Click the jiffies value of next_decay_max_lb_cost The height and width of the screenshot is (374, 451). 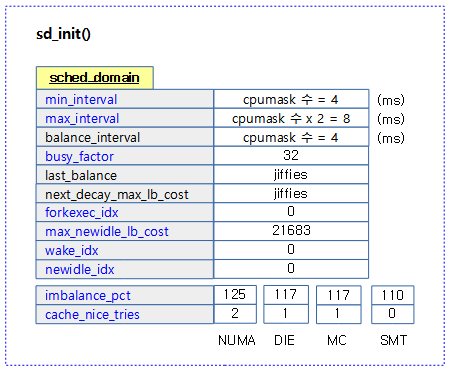point(291,194)
